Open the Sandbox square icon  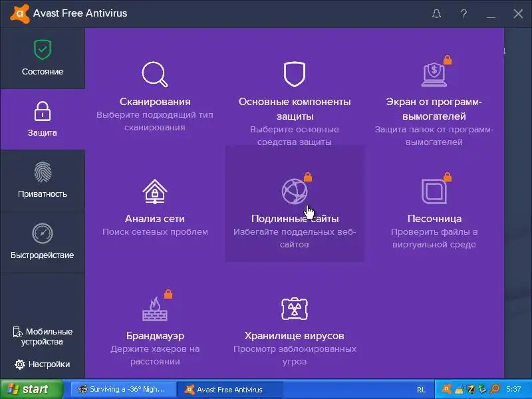pyautogui.click(x=434, y=192)
